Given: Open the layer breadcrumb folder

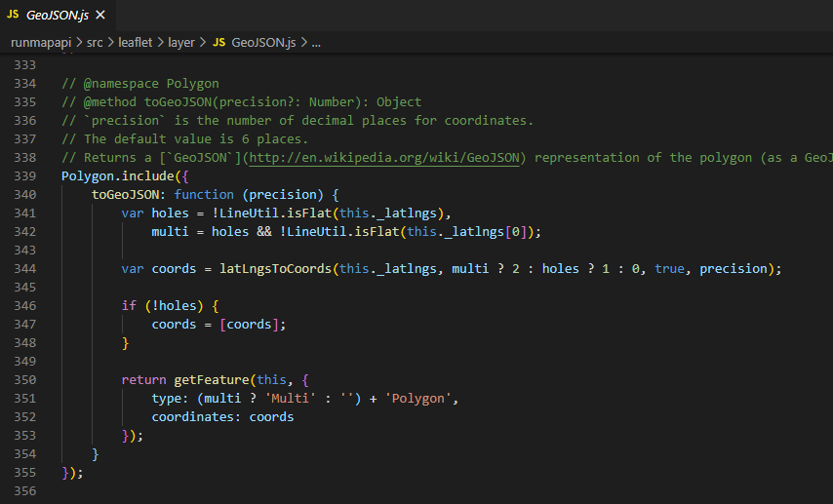Looking at the screenshot, I should 181,43.
